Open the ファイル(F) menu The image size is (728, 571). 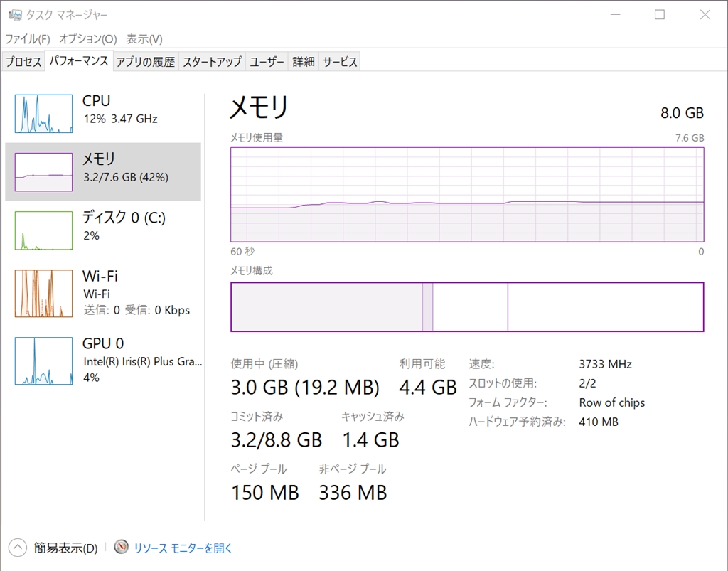[28, 38]
